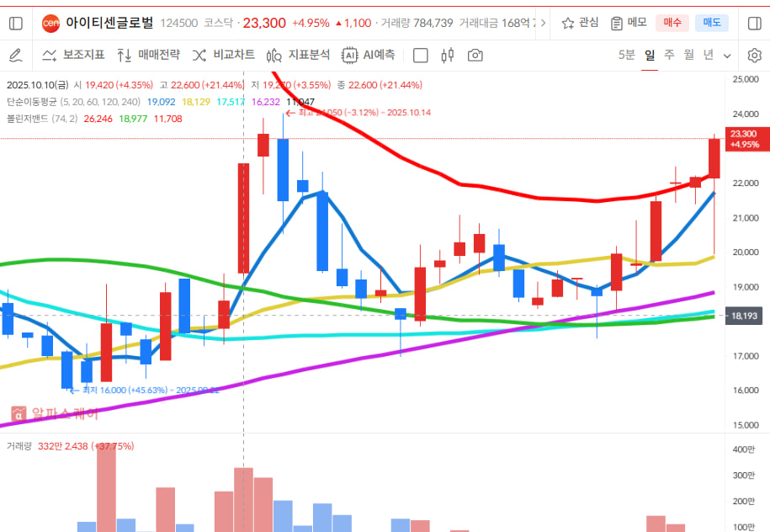Image resolution: width=770 pixels, height=532 pixels.
Task: Switch to 주 weekly timeframe
Action: point(669,55)
